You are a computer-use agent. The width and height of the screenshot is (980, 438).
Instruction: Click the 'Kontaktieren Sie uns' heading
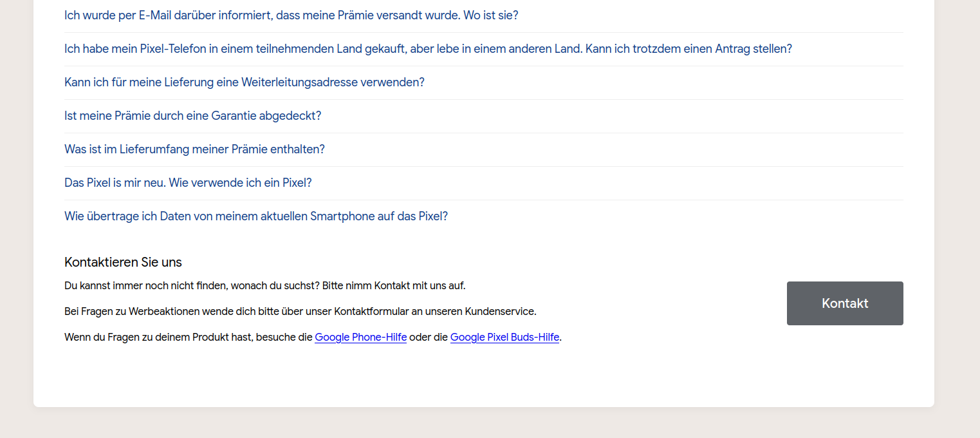(123, 262)
